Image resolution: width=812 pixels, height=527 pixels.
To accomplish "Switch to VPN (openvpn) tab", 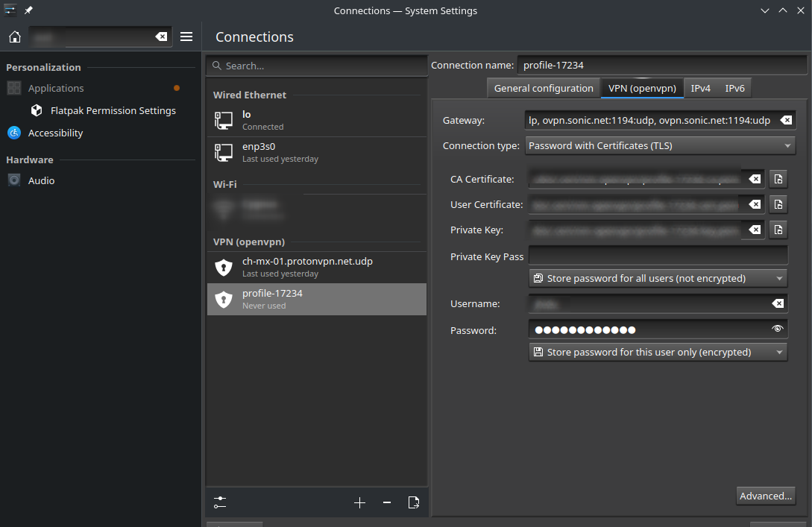I will 642,88.
